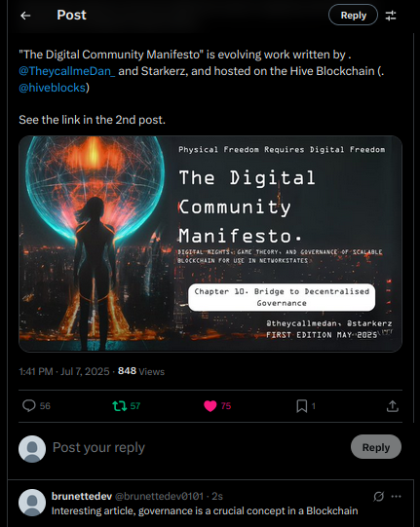Open Grok action on brunettedev's reply
The image size is (420, 527).
click(379, 496)
